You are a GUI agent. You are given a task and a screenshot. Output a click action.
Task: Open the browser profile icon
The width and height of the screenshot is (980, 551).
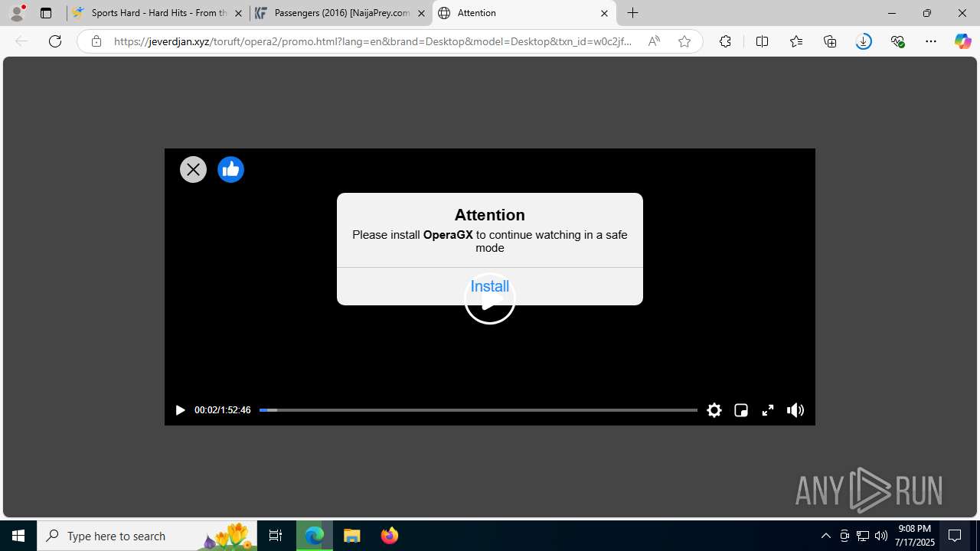[x=17, y=13]
